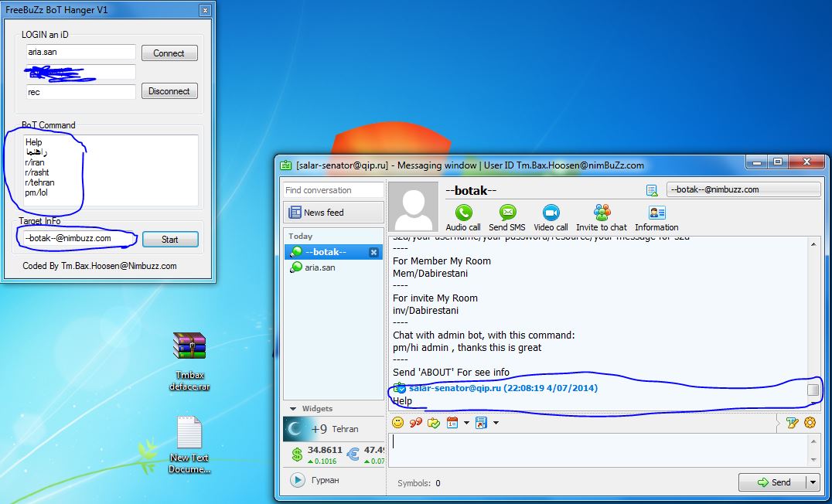Click the messaging window title icon

(x=285, y=165)
